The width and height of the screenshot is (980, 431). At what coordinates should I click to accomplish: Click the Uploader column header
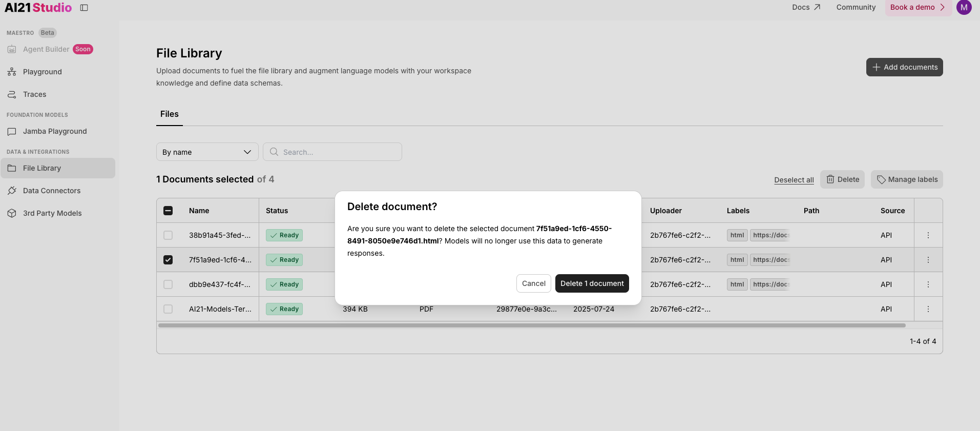click(x=666, y=211)
